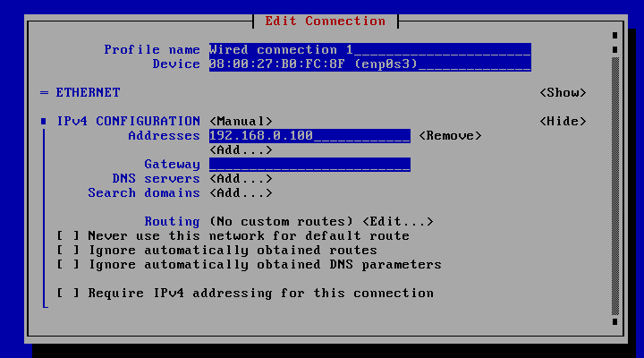644x358 pixels.
Task: Click the scrollbar top end marker
Action: pyautogui.click(x=614, y=36)
